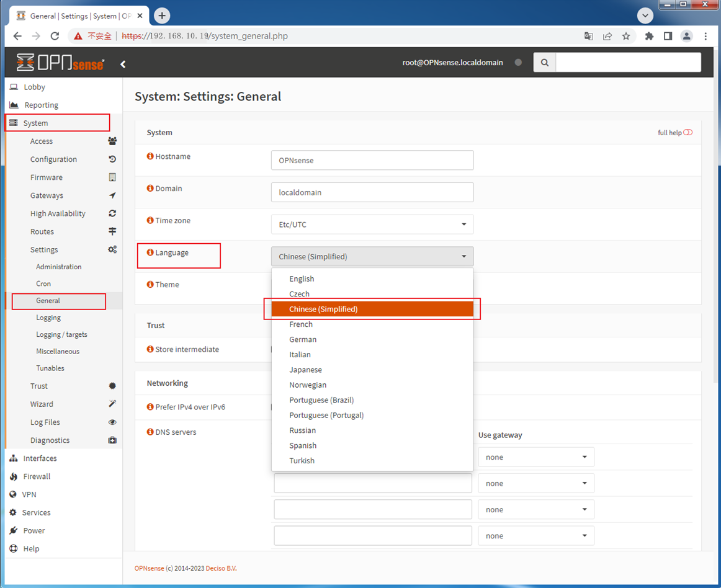Click the search magnifier icon
The image size is (721, 588).
(x=544, y=63)
